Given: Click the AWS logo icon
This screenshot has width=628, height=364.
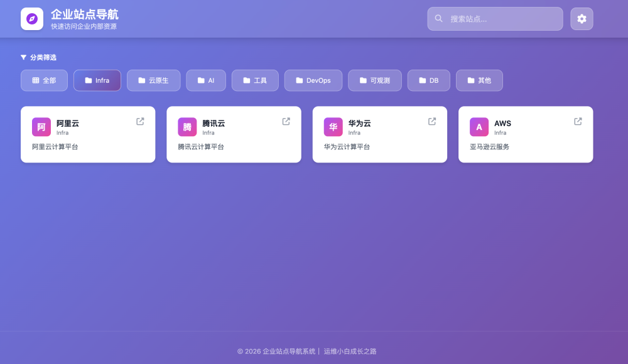Looking at the screenshot, I should tap(479, 127).
